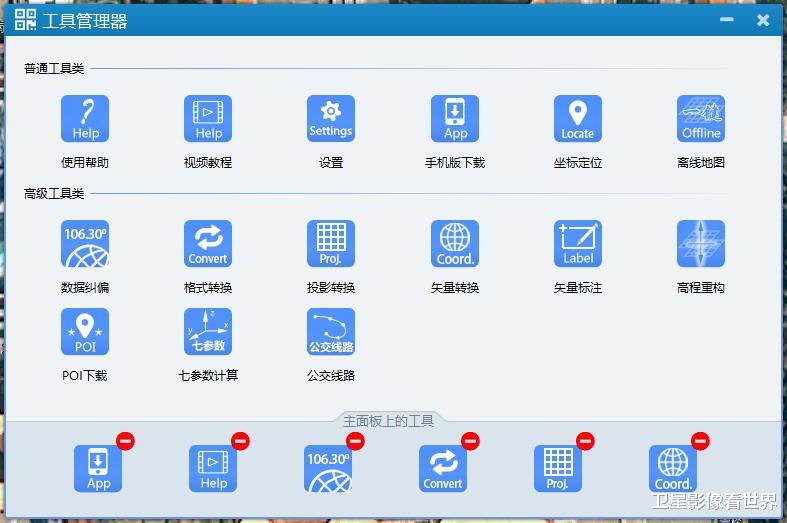Image resolution: width=787 pixels, height=523 pixels.
Task: Select the Coord. icon in the 主面板上的工具 panel
Action: pyautogui.click(x=673, y=468)
